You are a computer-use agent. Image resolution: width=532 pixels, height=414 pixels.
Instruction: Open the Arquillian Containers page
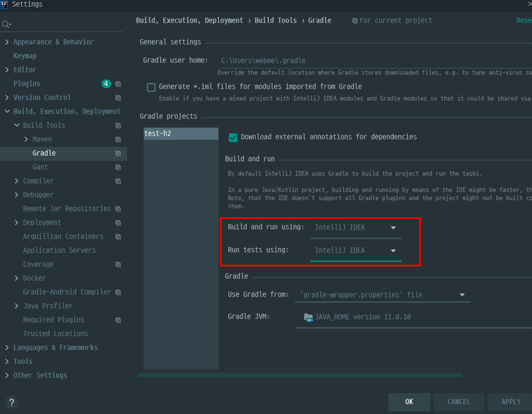pos(63,236)
